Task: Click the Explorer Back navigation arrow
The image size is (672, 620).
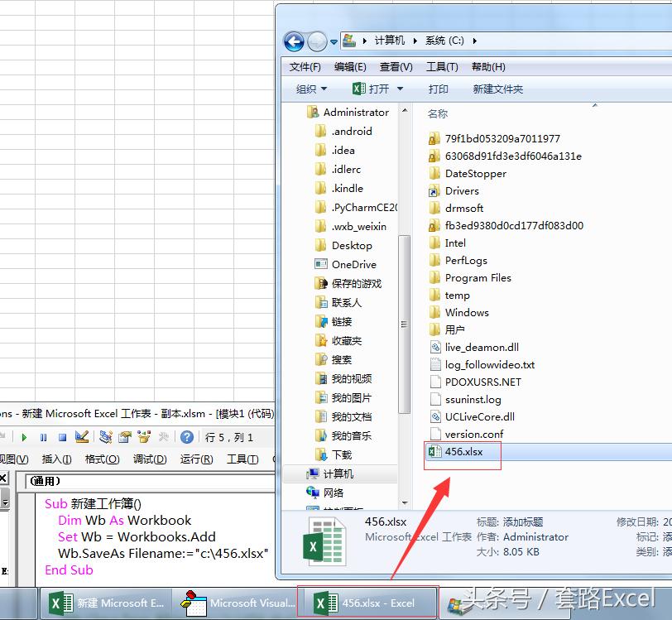Action: click(295, 41)
